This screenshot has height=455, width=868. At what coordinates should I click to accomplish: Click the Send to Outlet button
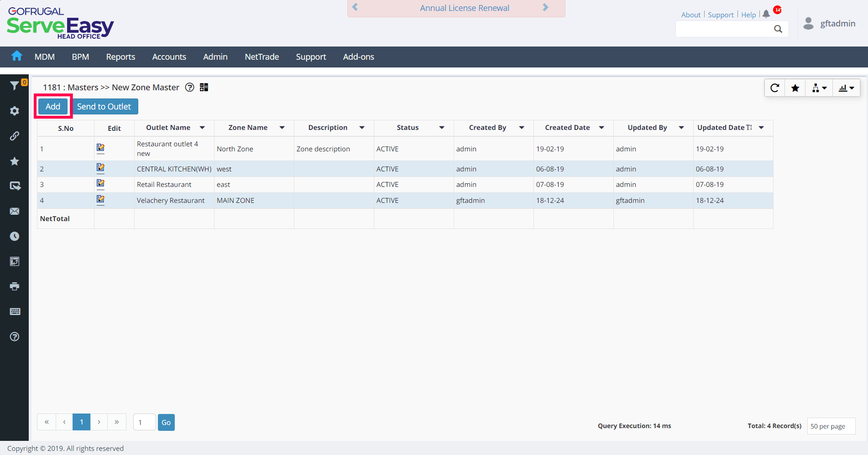click(104, 106)
